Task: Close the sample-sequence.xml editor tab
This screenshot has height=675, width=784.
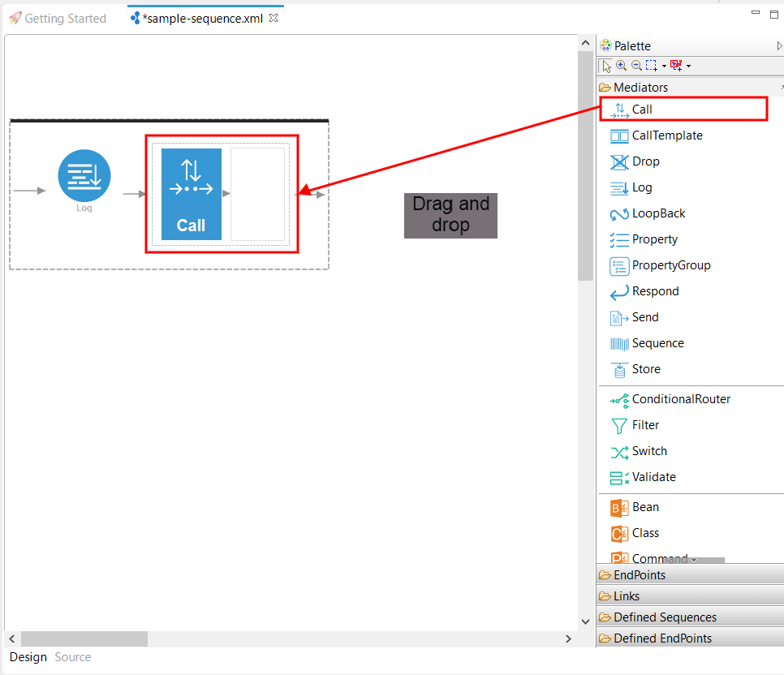Action: pyautogui.click(x=273, y=16)
